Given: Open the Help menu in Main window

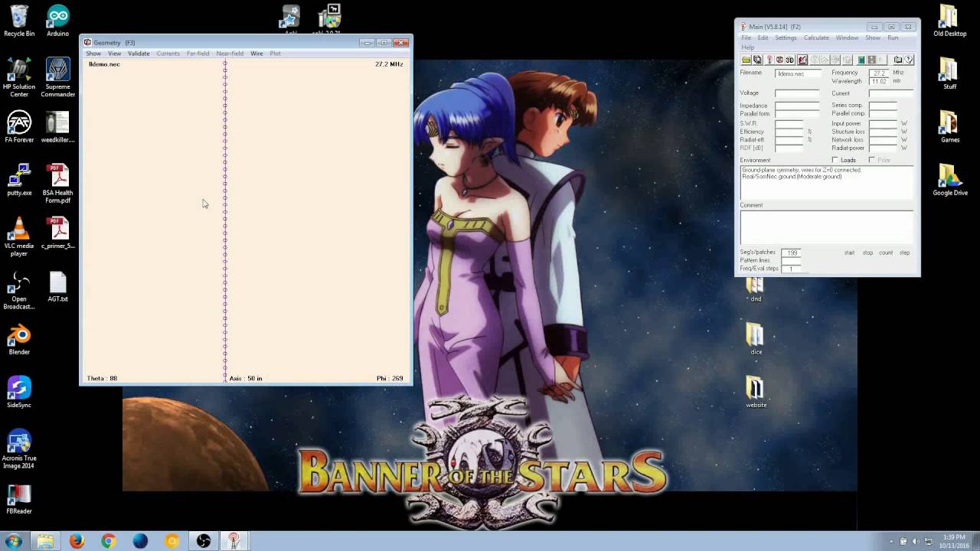Looking at the screenshot, I should [x=747, y=47].
